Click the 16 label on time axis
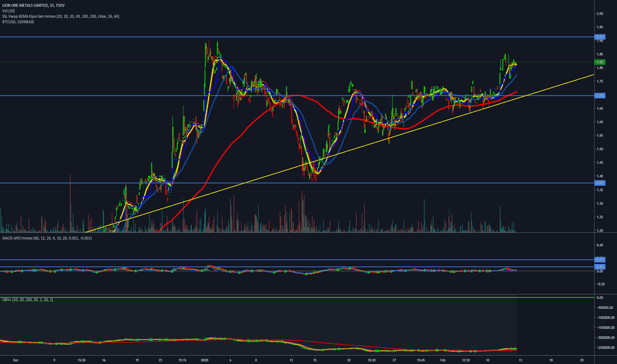Image resolution: width=617 pixels, height=364 pixels. click(x=103, y=360)
